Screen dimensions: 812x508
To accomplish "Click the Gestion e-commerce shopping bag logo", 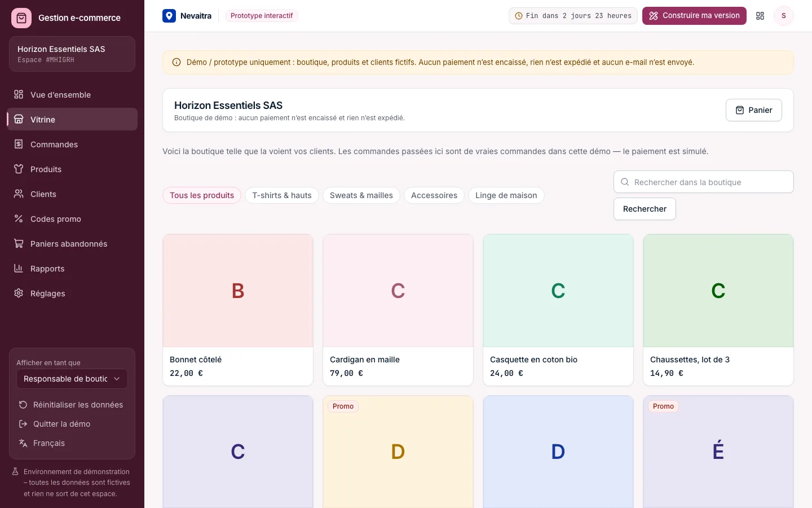I will [21, 18].
